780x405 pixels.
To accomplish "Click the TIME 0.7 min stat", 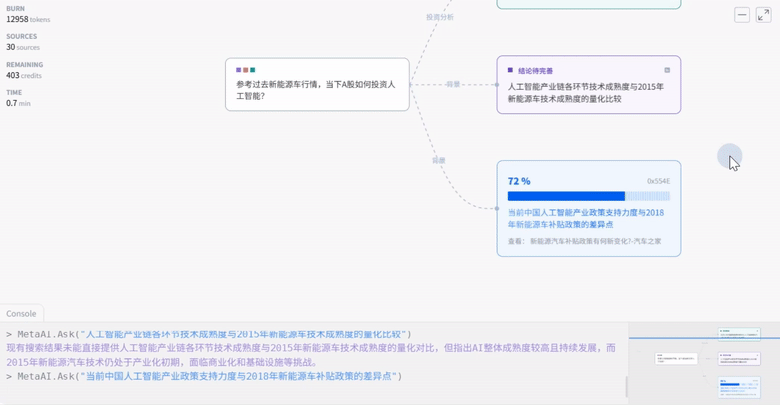I will coord(18,99).
